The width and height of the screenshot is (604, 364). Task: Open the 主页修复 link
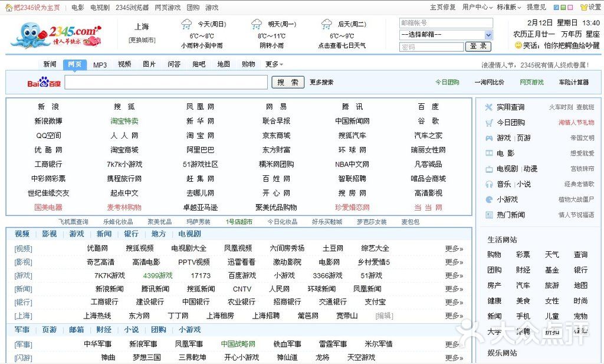pos(442,7)
